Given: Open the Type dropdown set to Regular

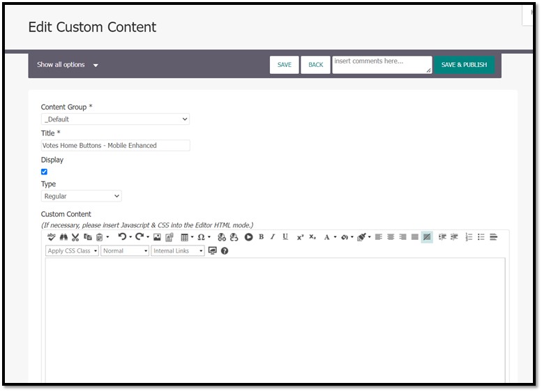Looking at the screenshot, I should click(81, 197).
